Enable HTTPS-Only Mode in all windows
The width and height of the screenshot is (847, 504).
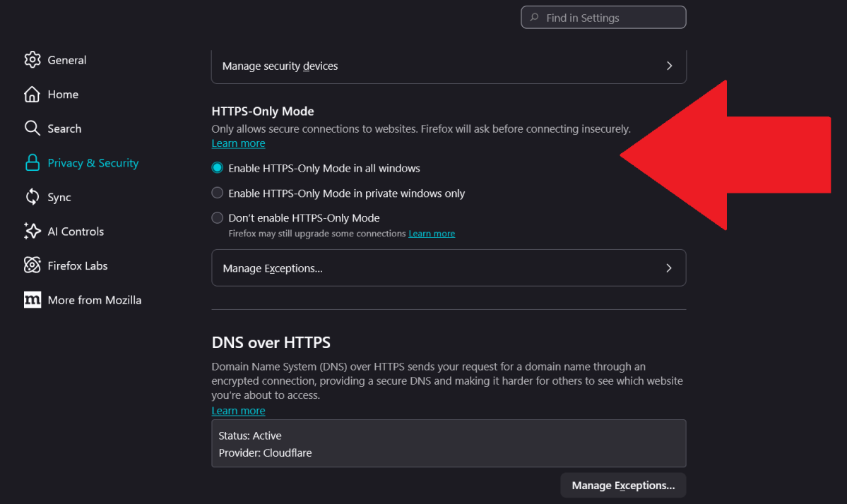click(217, 168)
